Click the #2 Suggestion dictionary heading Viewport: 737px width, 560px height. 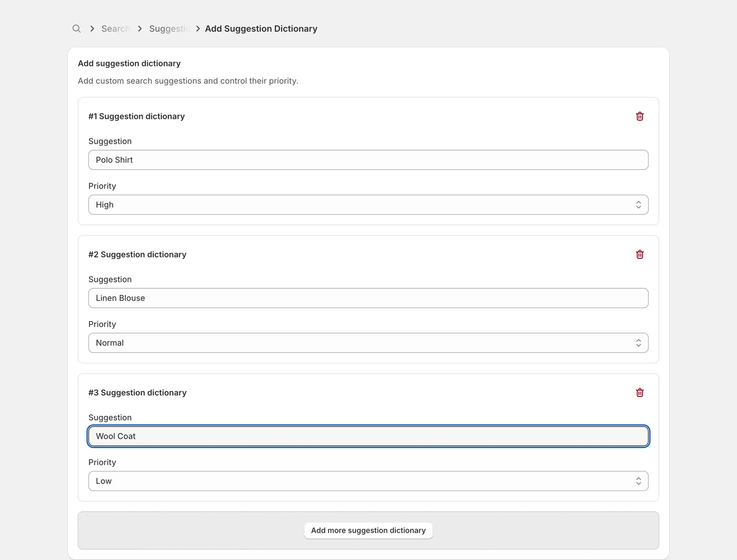(x=137, y=255)
